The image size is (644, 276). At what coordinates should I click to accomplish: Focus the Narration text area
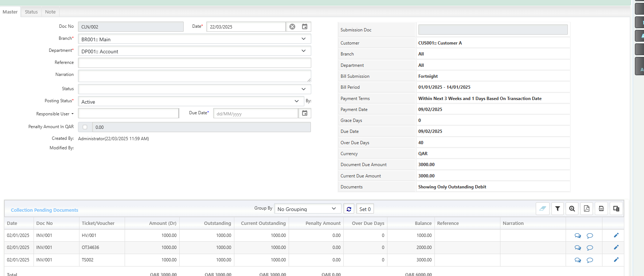[x=194, y=76]
